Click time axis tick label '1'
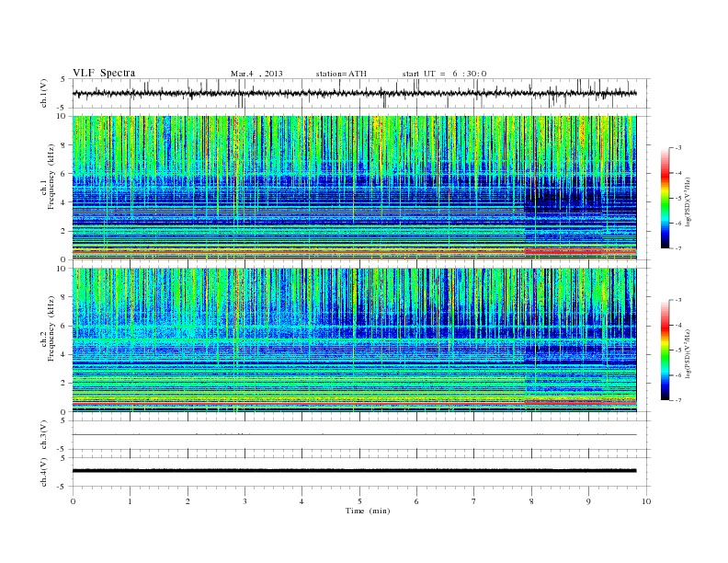Viewport: 728px width, 563px height. pyautogui.click(x=130, y=501)
